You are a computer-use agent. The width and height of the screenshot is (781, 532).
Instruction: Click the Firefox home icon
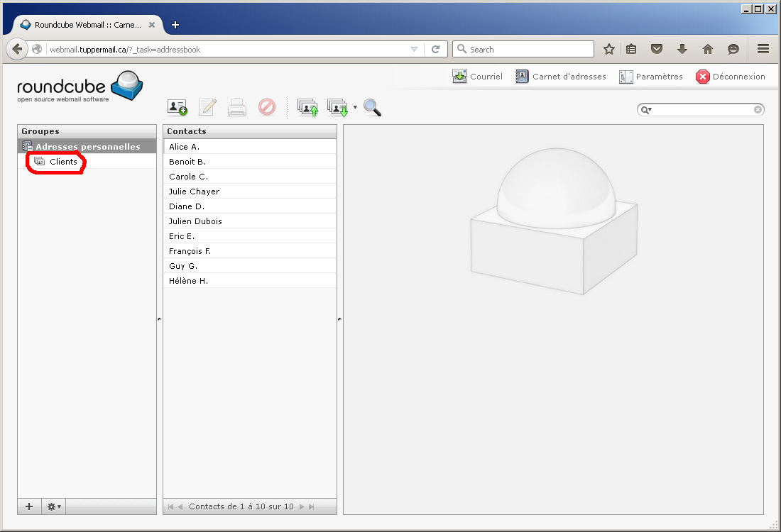707,49
